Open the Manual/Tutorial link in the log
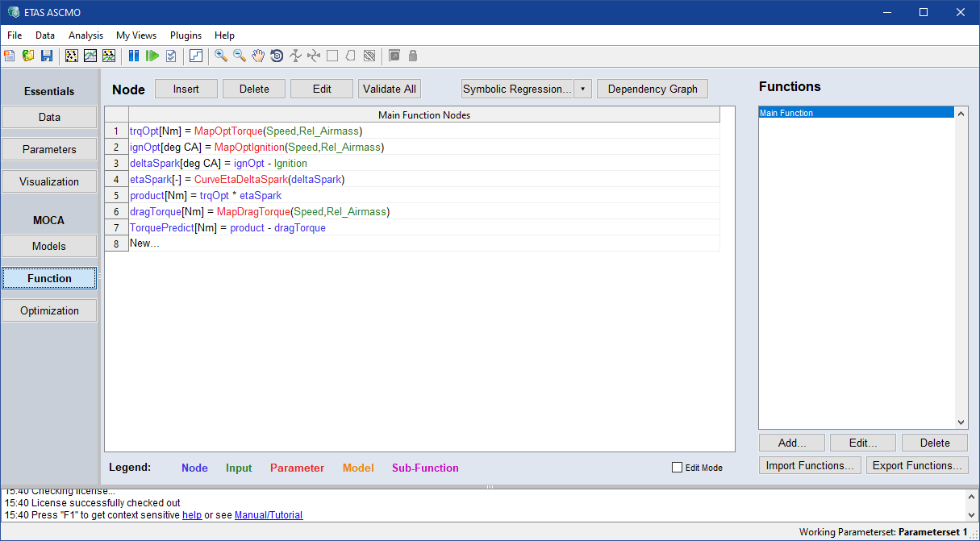 click(x=269, y=515)
